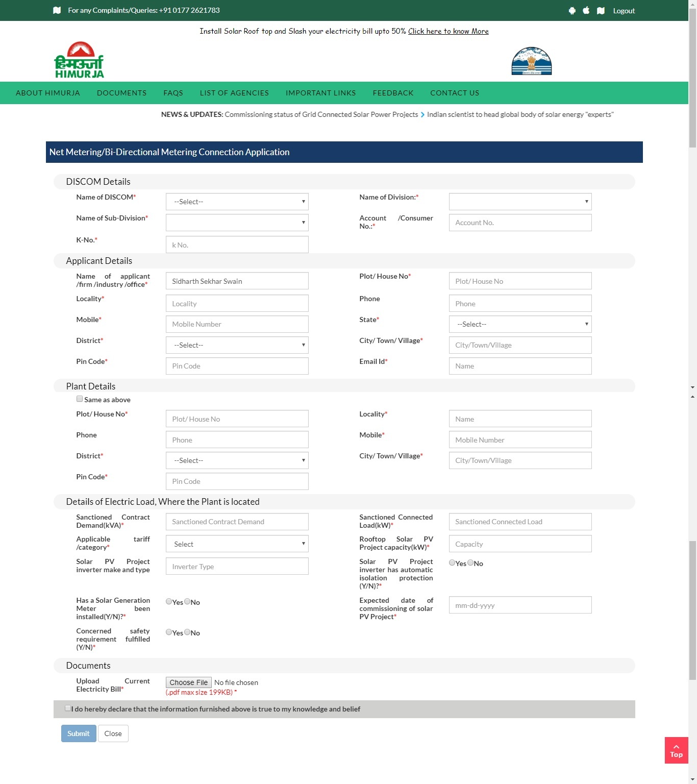The image size is (697, 784).
Task: Click applicant Locality field
Action: 237,303
